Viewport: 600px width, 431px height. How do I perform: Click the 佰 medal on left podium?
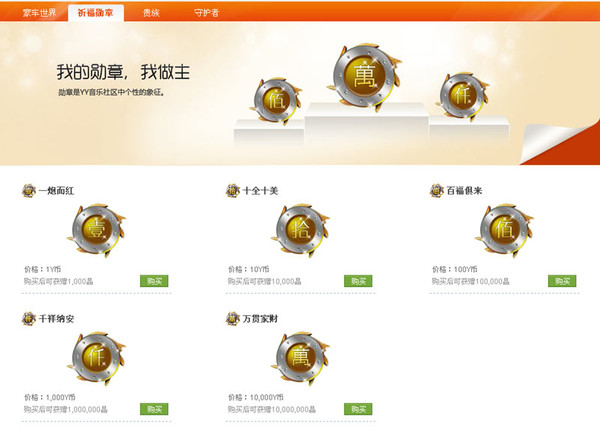[x=276, y=101]
